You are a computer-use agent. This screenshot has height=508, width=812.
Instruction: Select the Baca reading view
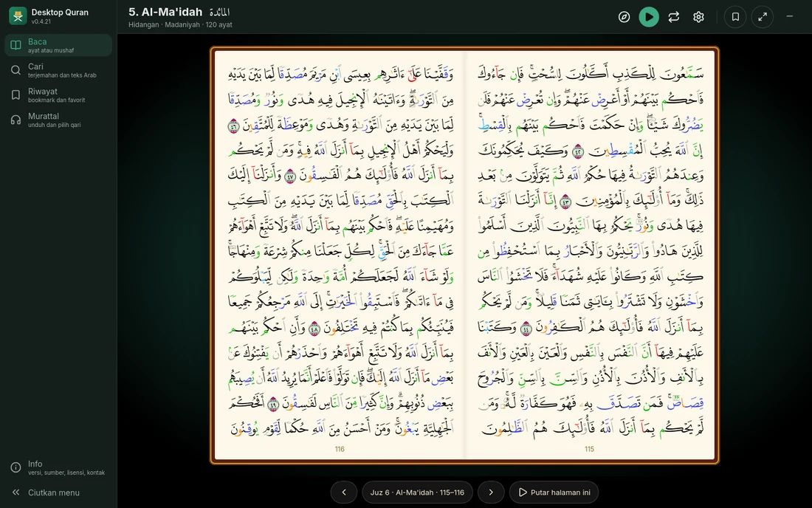tap(58, 45)
